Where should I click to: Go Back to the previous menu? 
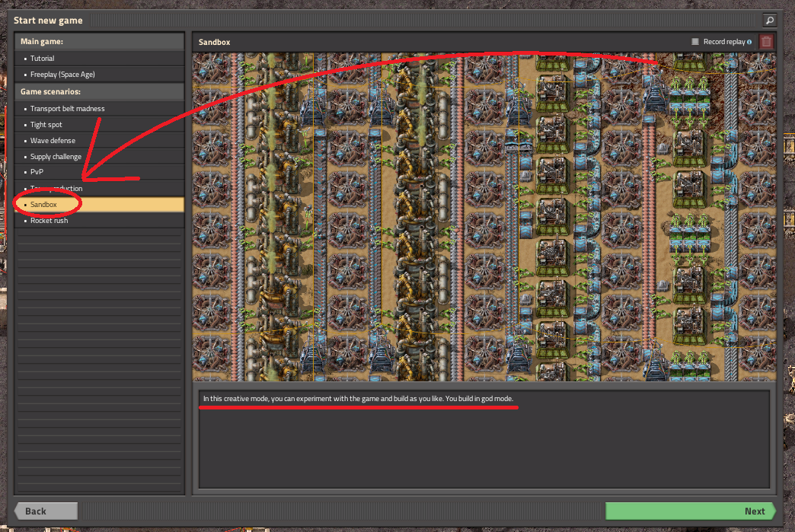point(46,511)
